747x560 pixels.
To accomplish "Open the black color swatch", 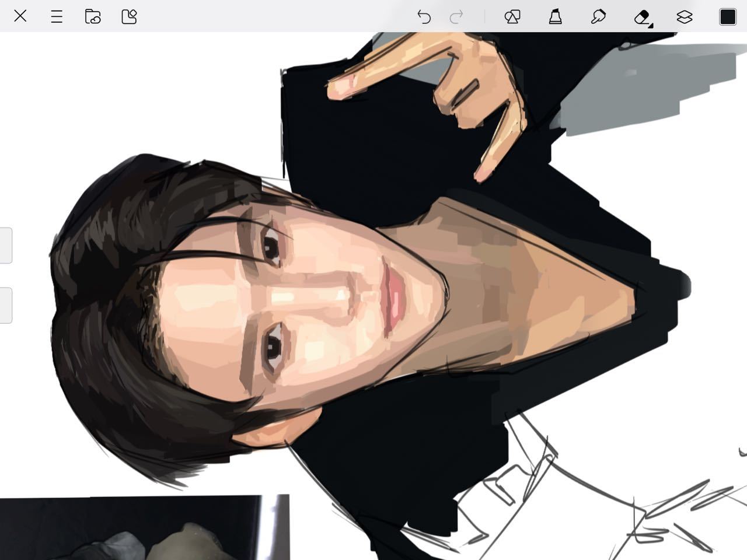I will point(728,16).
